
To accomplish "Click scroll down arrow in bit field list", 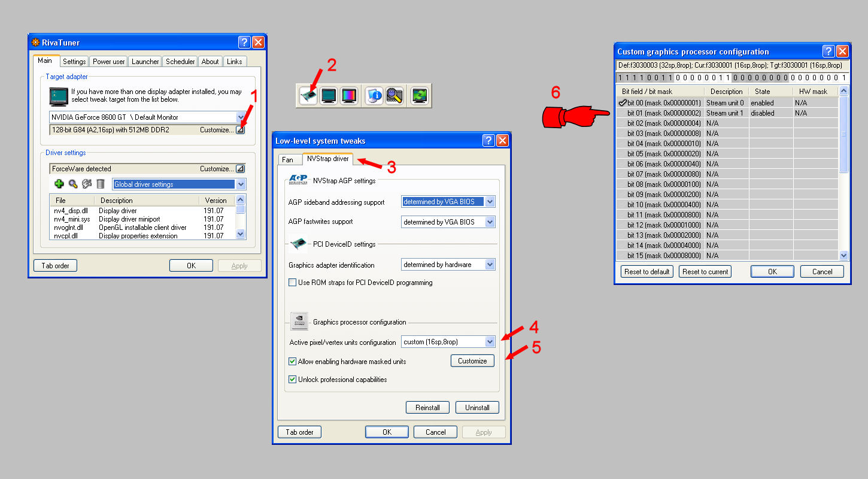I will click(x=844, y=256).
